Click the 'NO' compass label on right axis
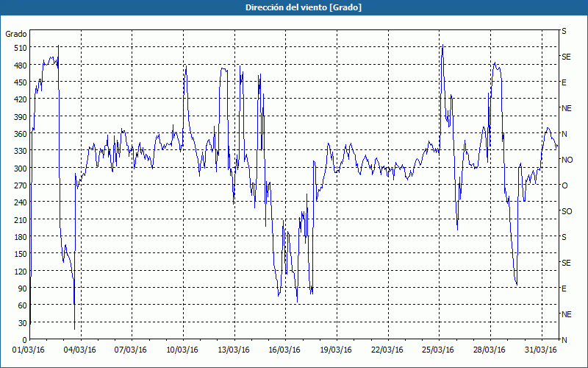Viewport: 588px width, 368px height. coord(567,160)
